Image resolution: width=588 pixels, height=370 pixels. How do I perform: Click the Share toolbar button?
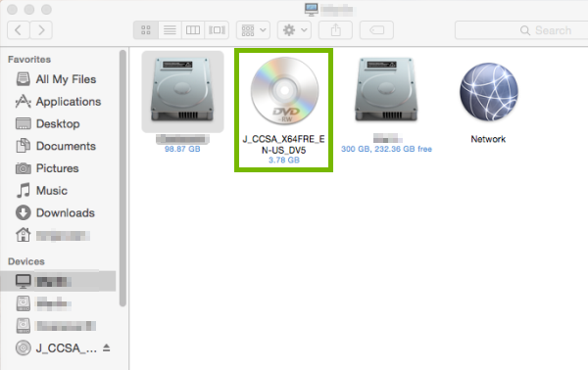[x=335, y=30]
